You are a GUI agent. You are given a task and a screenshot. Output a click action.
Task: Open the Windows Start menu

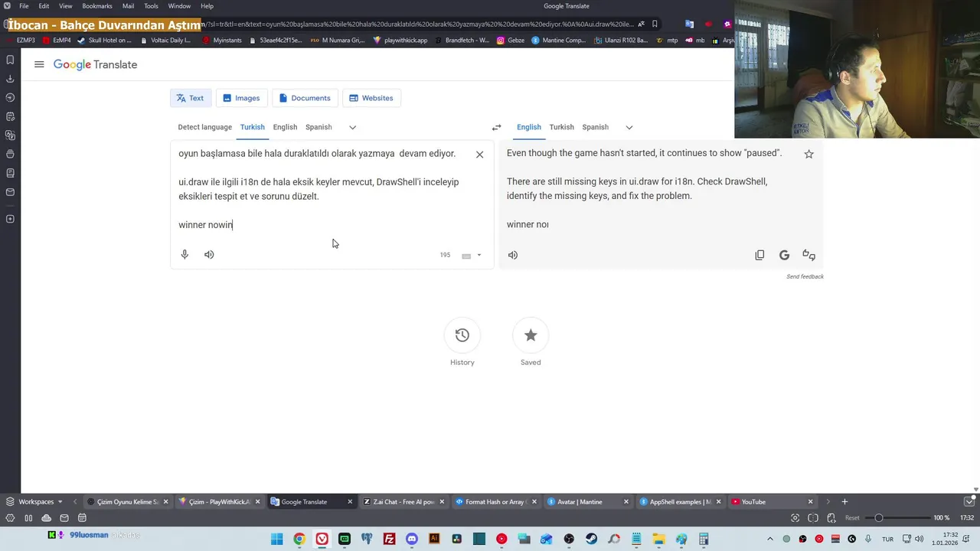pyautogui.click(x=276, y=539)
